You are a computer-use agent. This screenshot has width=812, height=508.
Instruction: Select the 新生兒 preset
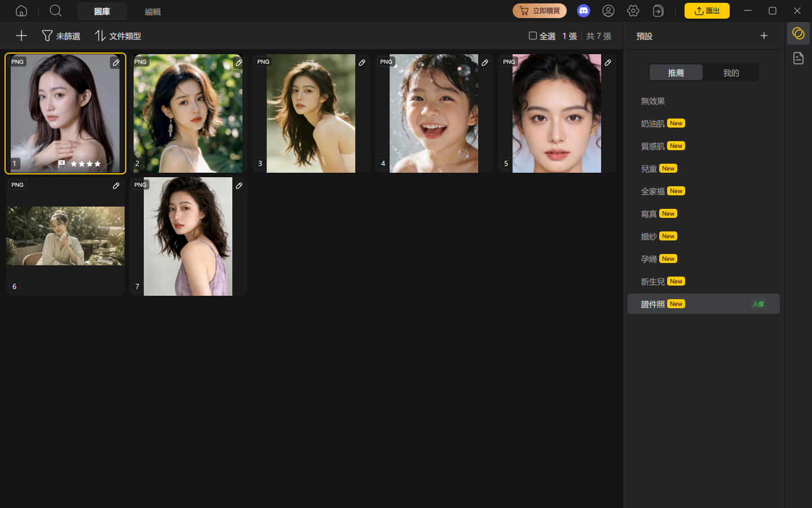pos(703,282)
